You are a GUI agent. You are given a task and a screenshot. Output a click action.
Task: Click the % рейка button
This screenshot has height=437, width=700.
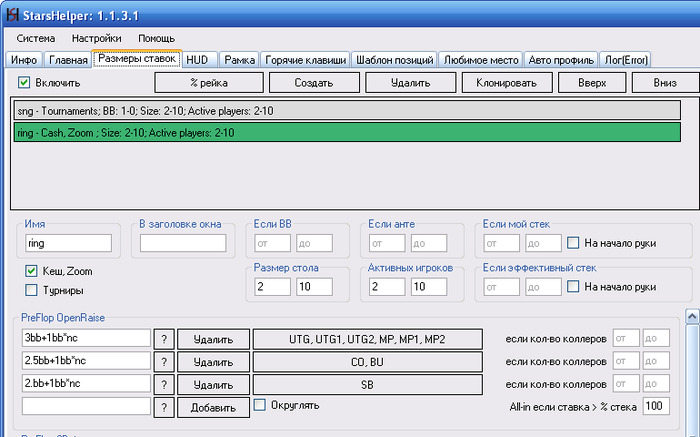(x=209, y=83)
